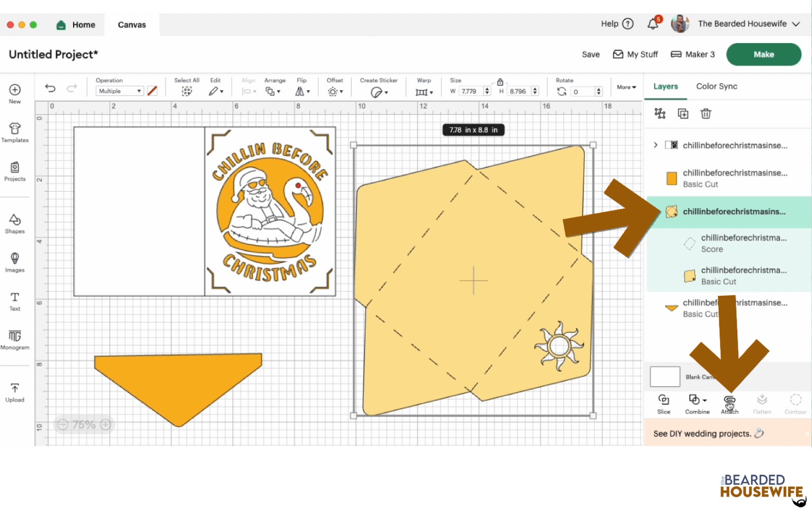Image resolution: width=812 pixels, height=516 pixels.
Task: Redo the last action
Action: [72, 88]
